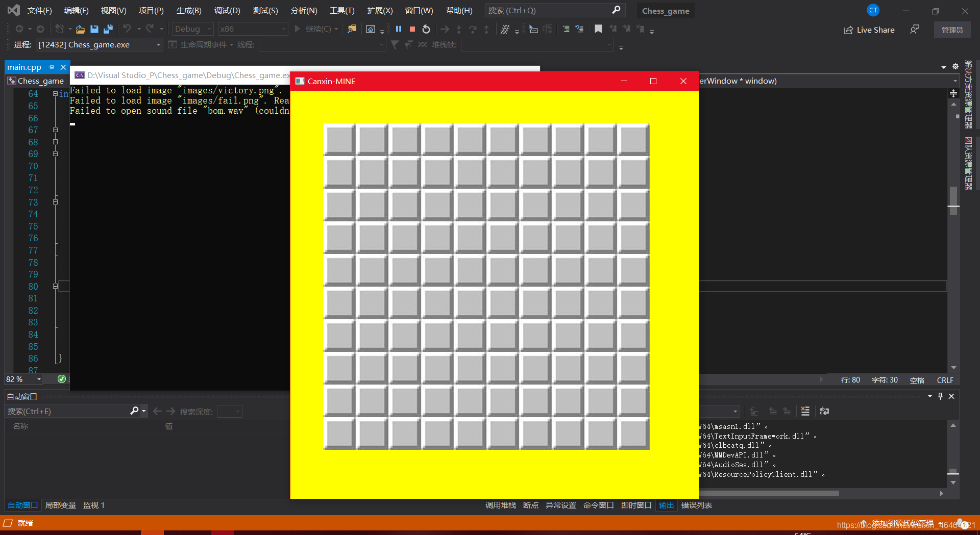
Task: Open the x86 platform dropdown
Action: (253, 29)
